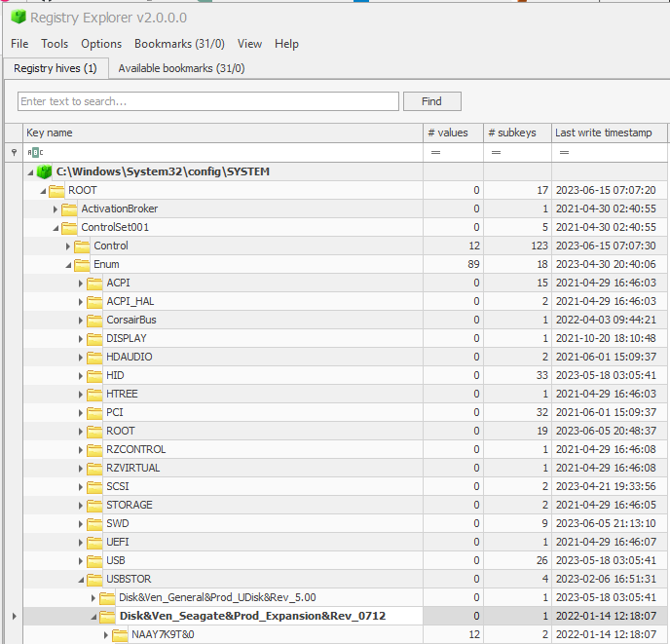Click the values count 89
Viewport: 670px width, 644px height.
(x=473, y=264)
